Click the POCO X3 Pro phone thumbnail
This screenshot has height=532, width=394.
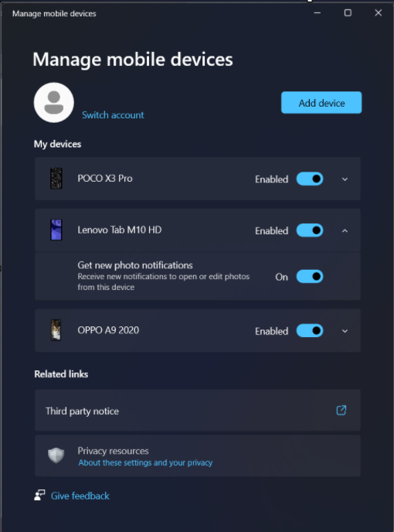click(56, 179)
